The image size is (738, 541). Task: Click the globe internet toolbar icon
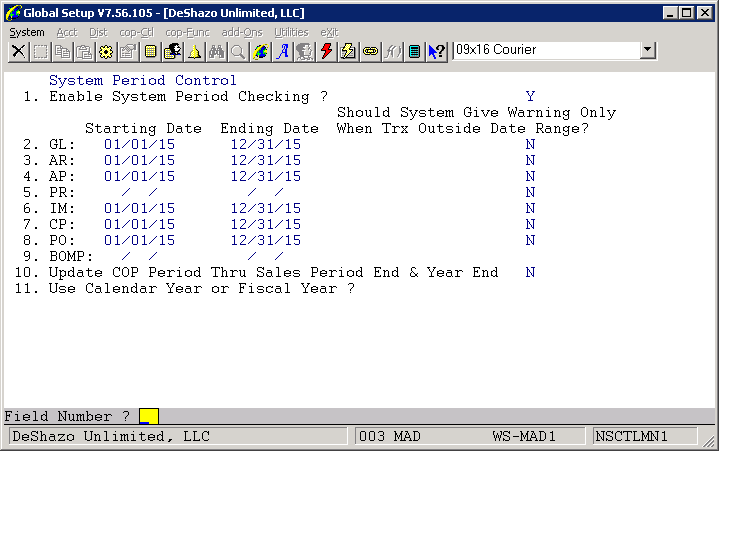260,51
